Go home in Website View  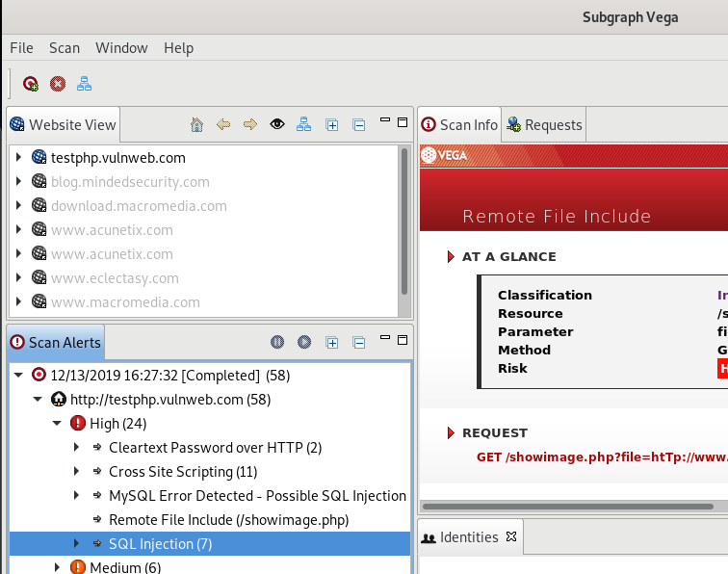point(196,124)
